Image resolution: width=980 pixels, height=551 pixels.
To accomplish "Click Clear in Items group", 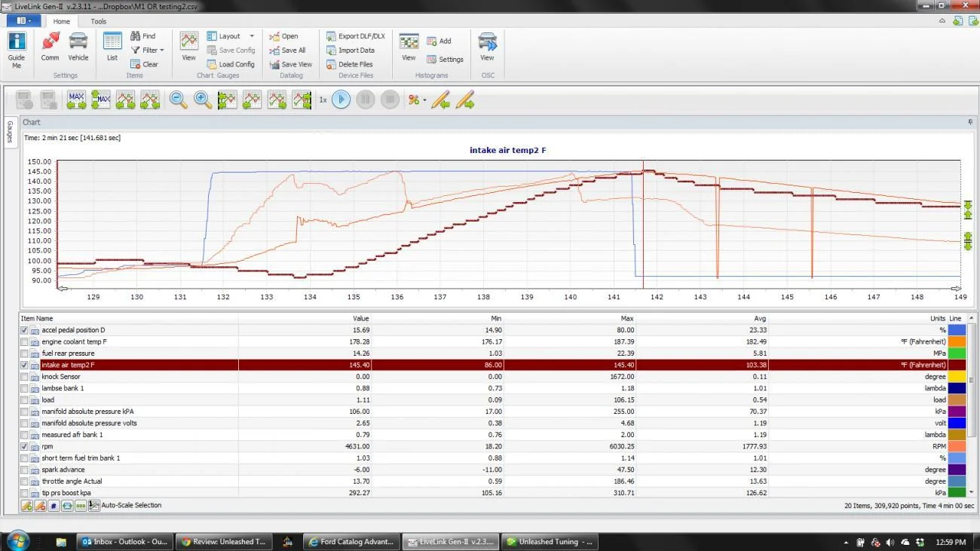I will (x=144, y=64).
